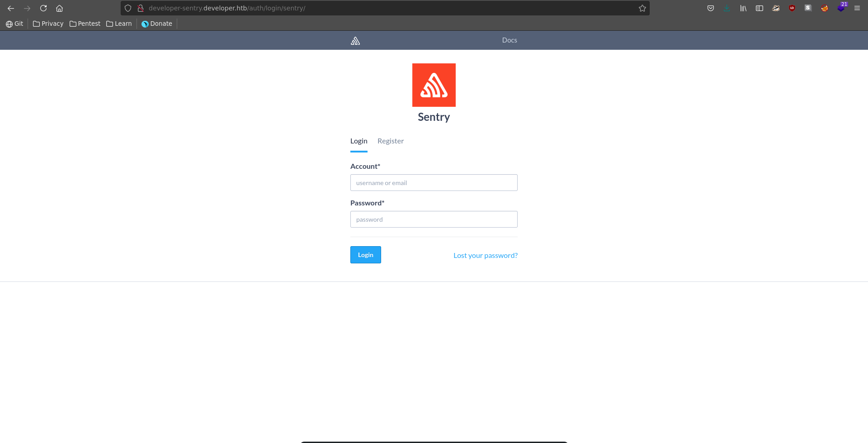Save page to Pocket
868x443 pixels.
(711, 8)
